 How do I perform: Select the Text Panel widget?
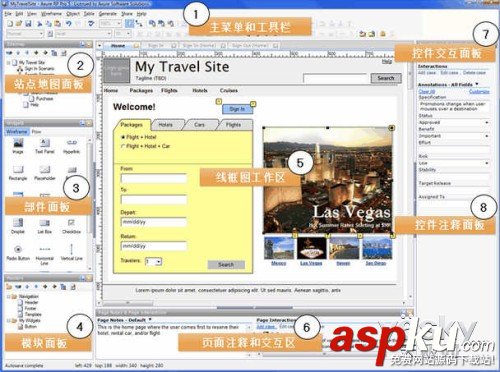coord(45,146)
